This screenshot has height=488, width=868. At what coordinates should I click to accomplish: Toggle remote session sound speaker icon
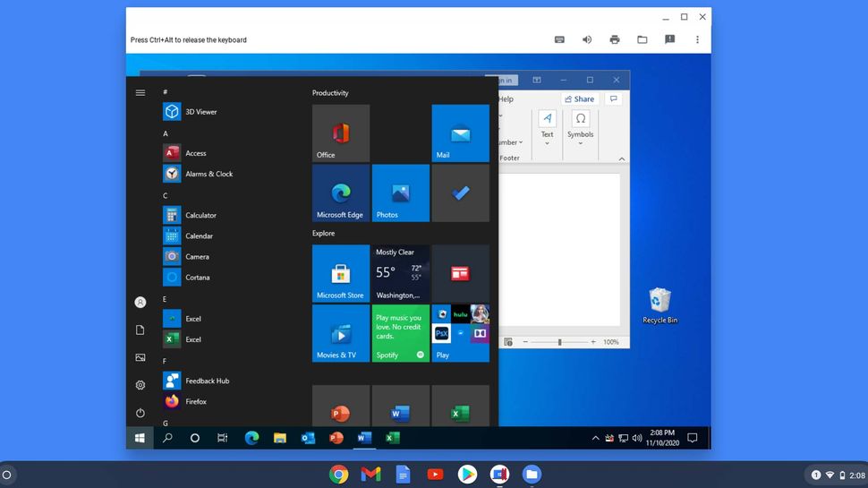point(587,40)
